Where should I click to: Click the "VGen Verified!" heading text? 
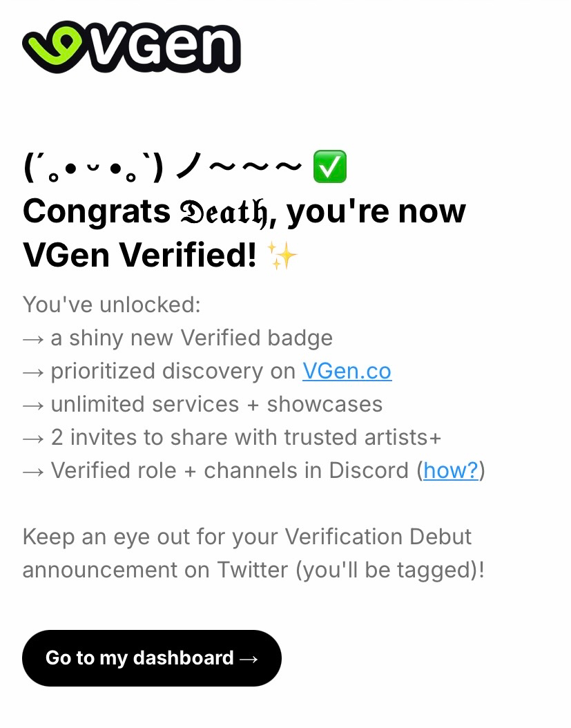[x=139, y=256]
